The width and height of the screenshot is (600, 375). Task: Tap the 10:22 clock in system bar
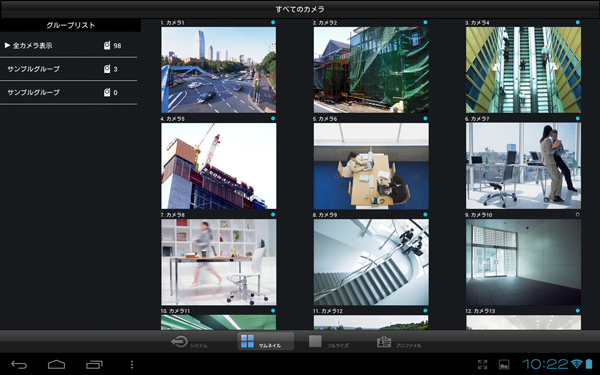point(545,364)
